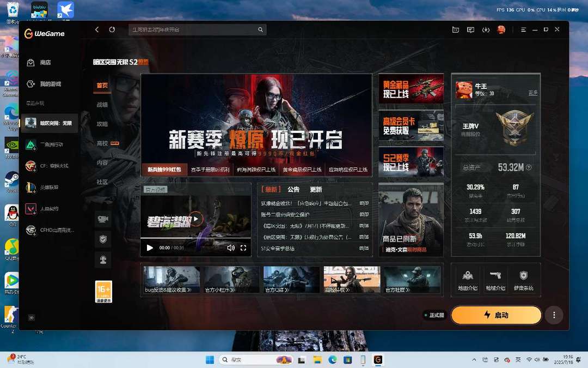This screenshot has width=588, height=368.
Task: Open the first 07/16 news item
Action: (x=315, y=226)
